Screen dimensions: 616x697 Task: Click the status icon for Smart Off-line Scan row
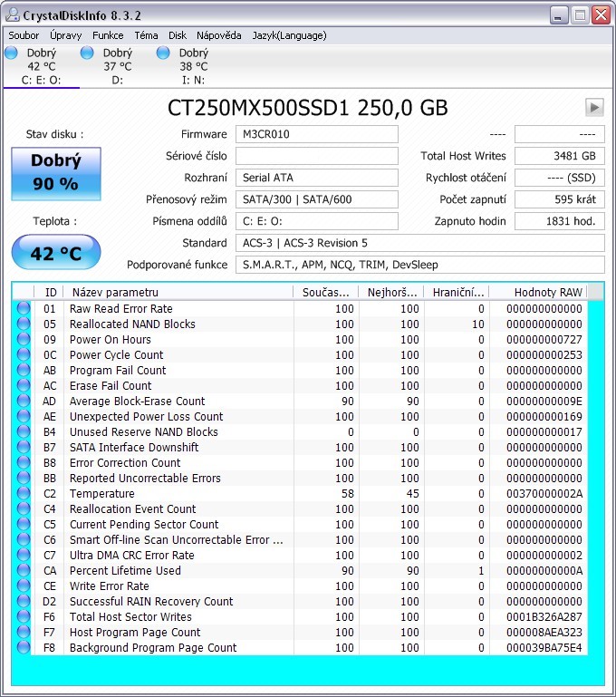tap(23, 539)
